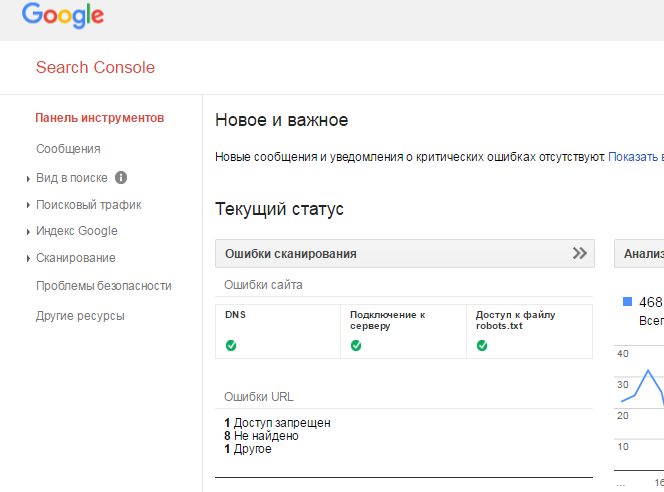Click the info icon beside Вид в поиске
The height and width of the screenshot is (492, 664).
[121, 177]
